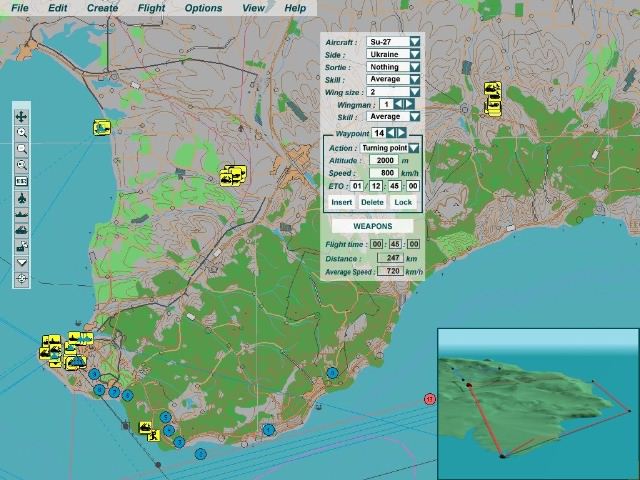Select the pan map tool with four arrows
The image size is (640, 480).
pyautogui.click(x=22, y=117)
